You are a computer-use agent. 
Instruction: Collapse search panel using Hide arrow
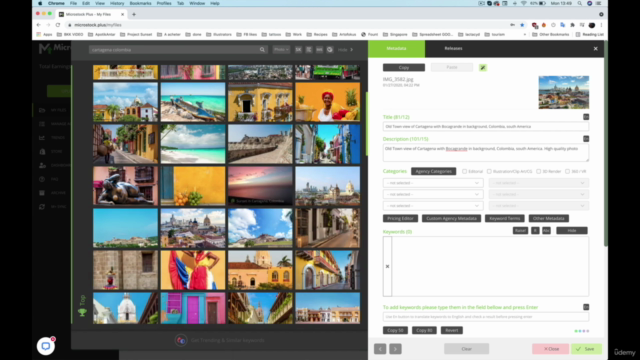352,50
